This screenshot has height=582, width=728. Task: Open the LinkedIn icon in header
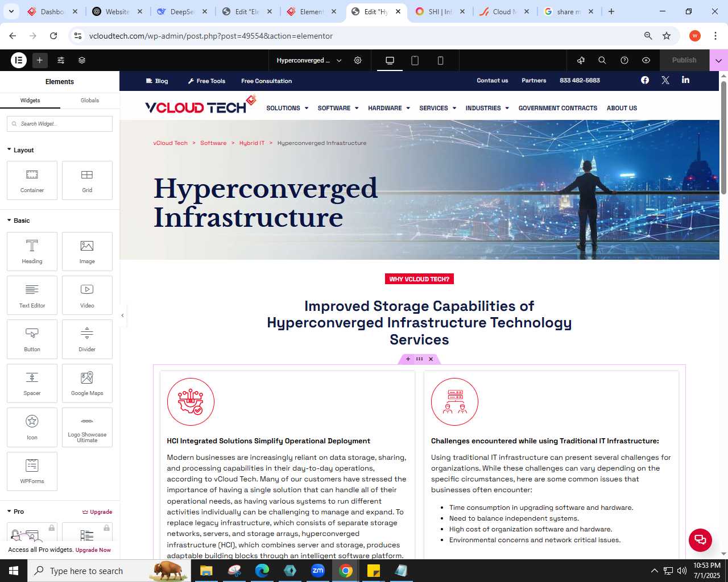(685, 80)
